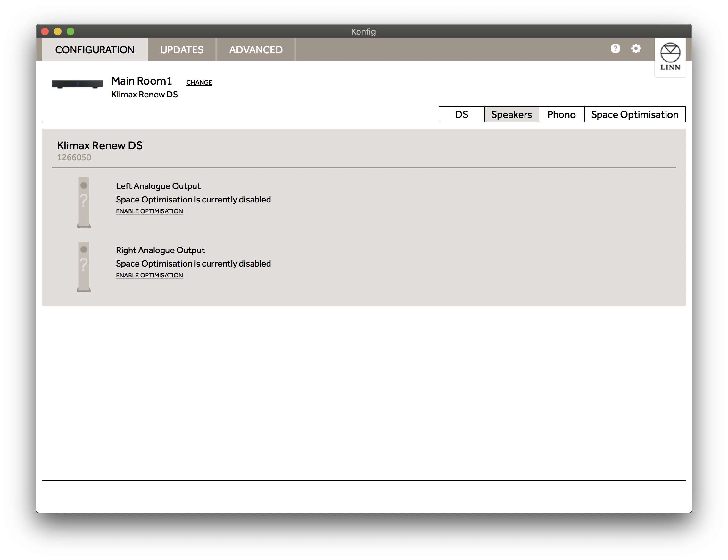Viewport: 728px width, 560px height.
Task: Enable optimisation for Right Analogue Output
Action: pos(149,275)
